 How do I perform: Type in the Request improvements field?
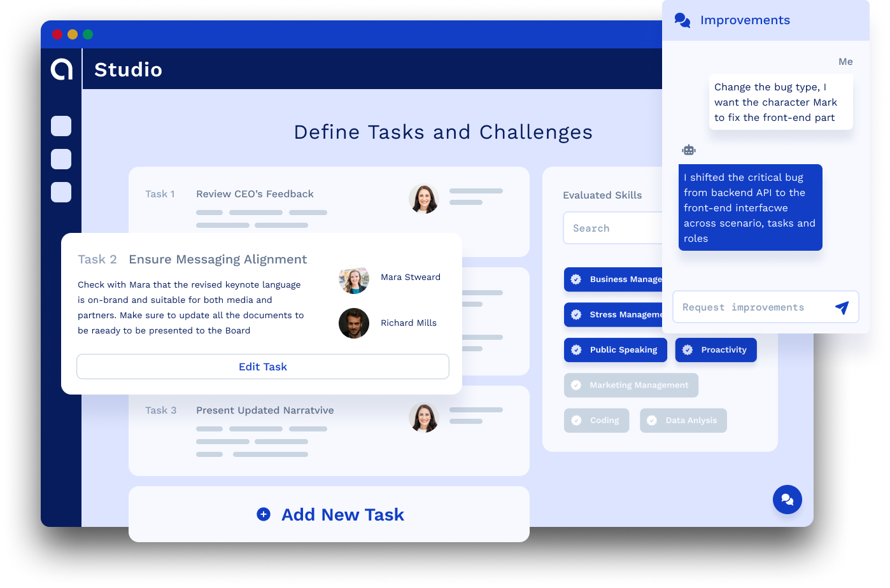(x=751, y=307)
